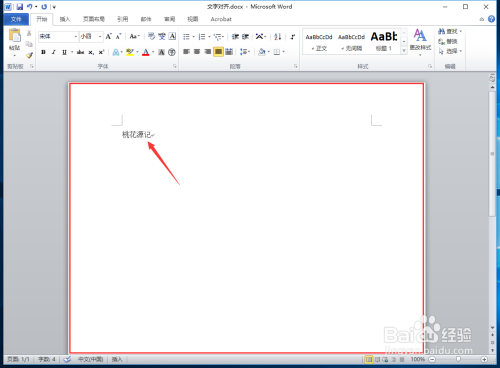
Task: Toggle the highlighted Justify alignment button
Action: point(218,52)
